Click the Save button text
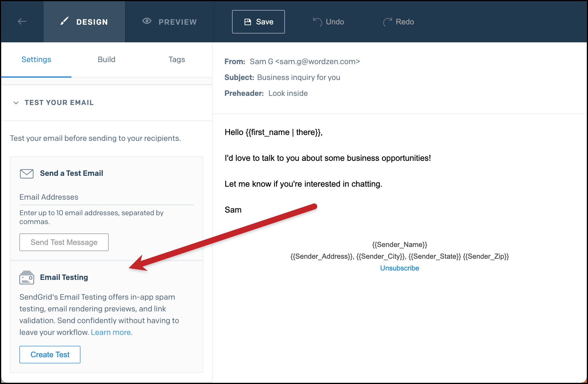 point(265,22)
